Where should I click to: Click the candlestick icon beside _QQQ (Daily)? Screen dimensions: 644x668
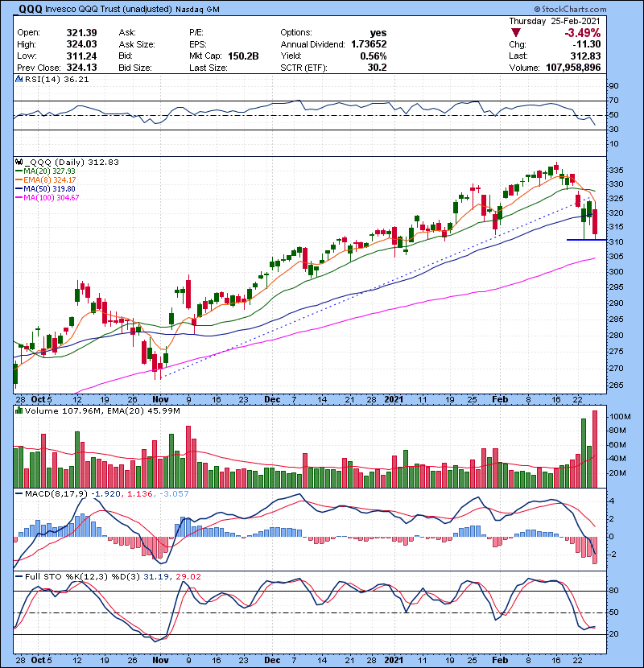[x=19, y=163]
